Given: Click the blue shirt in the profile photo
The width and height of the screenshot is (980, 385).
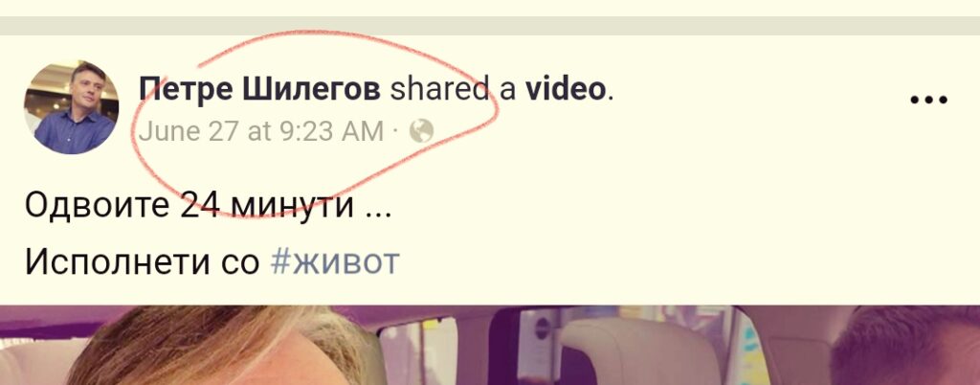Looking at the screenshot, I should coord(75,132).
